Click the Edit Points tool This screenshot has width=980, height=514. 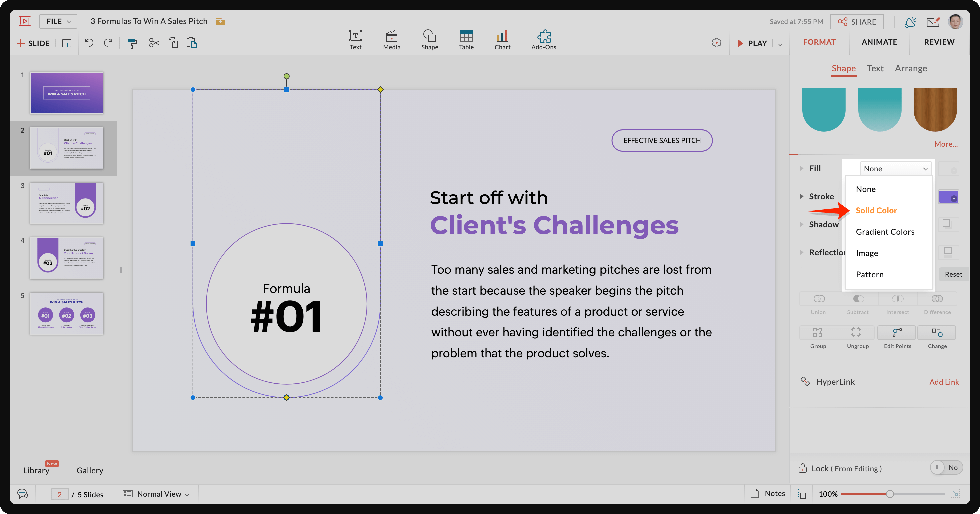(897, 333)
